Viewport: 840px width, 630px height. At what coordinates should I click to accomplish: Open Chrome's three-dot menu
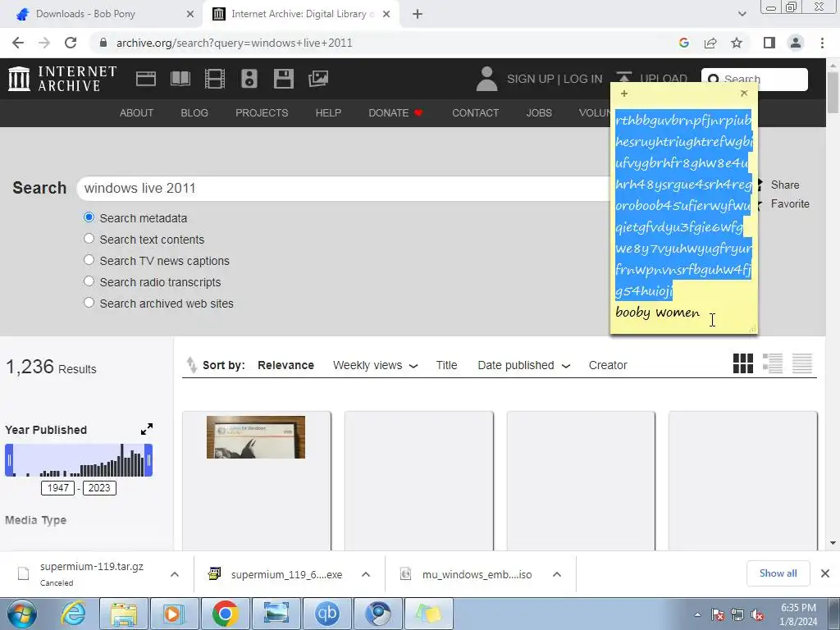[822, 43]
